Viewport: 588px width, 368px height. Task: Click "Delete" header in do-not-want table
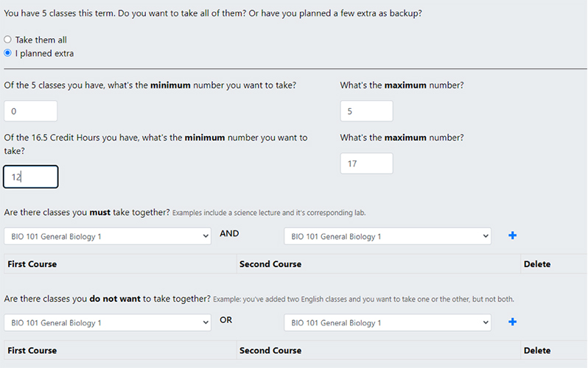coord(536,350)
